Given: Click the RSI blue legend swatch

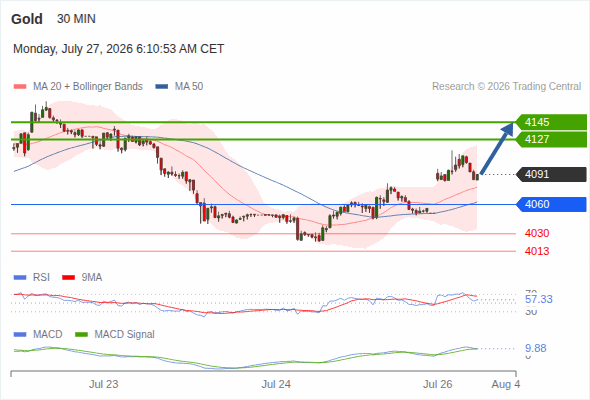Looking at the screenshot, I should pyautogui.click(x=20, y=278).
